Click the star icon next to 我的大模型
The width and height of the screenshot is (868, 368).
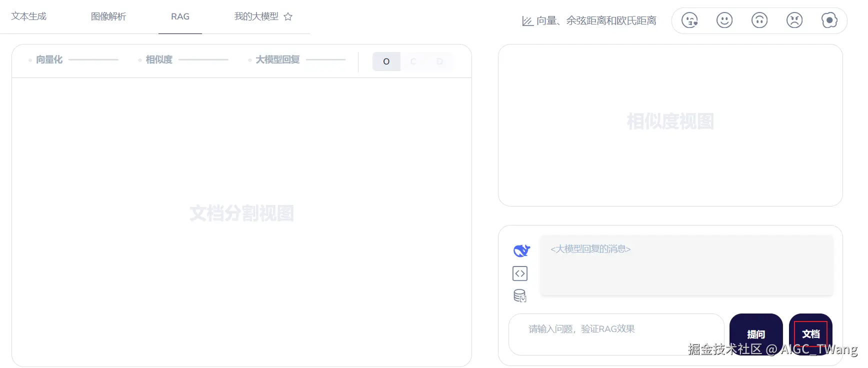[x=288, y=16]
